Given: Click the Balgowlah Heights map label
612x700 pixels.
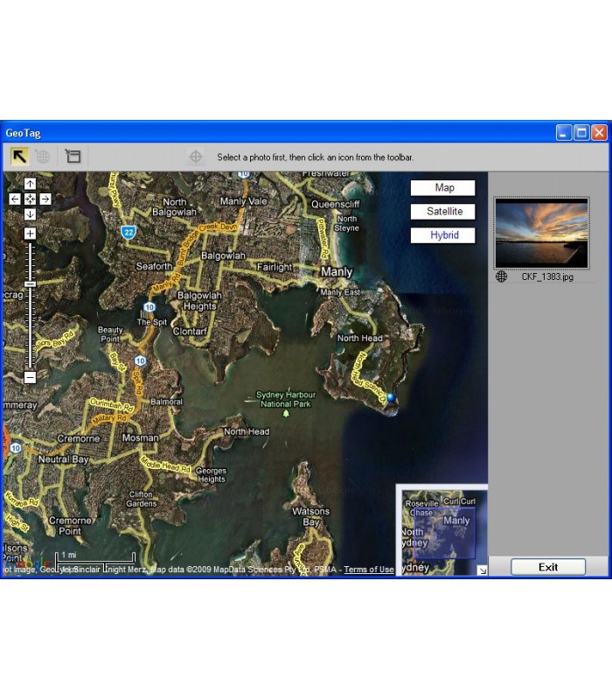Looking at the screenshot, I should pyautogui.click(x=199, y=301).
